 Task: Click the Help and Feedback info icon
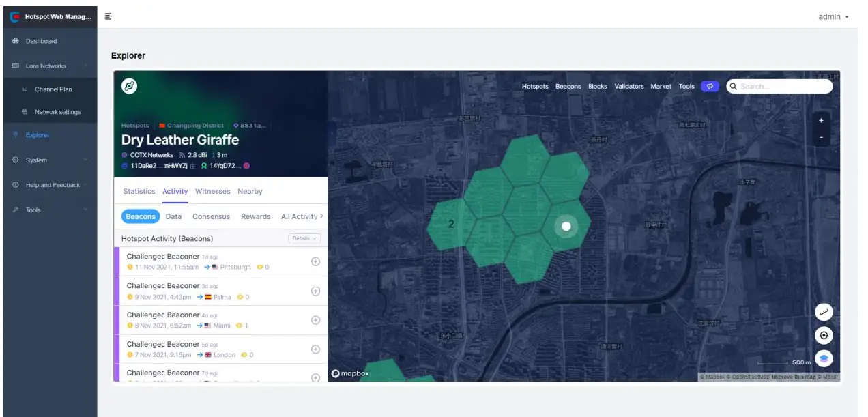pyautogui.click(x=15, y=185)
